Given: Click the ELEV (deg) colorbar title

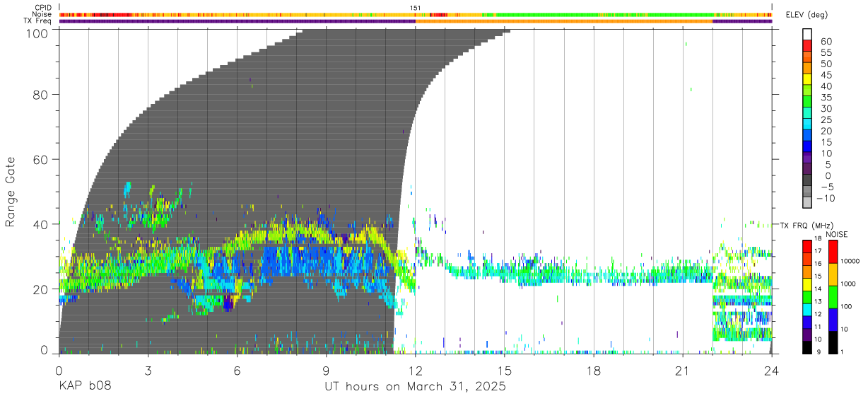Looking at the screenshot, I should coord(807,14).
